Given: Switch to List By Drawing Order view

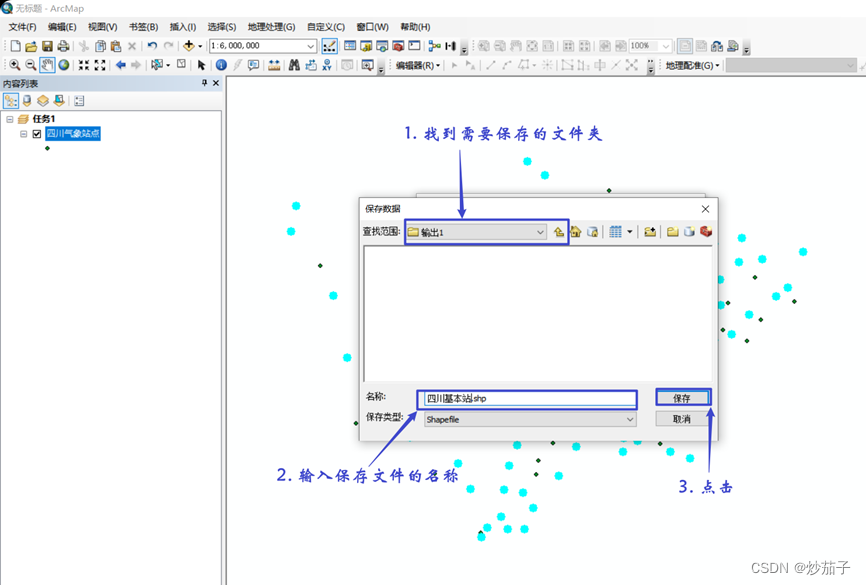Looking at the screenshot, I should coord(10,101).
